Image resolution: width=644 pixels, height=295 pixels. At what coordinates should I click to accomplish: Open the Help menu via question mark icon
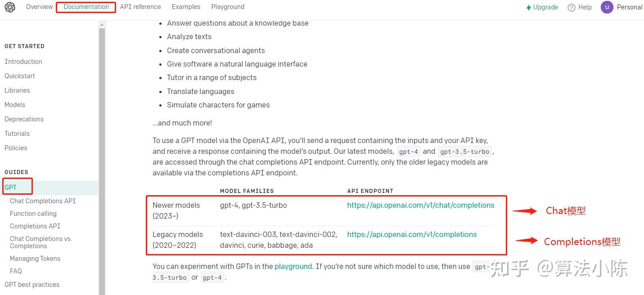pyautogui.click(x=571, y=7)
